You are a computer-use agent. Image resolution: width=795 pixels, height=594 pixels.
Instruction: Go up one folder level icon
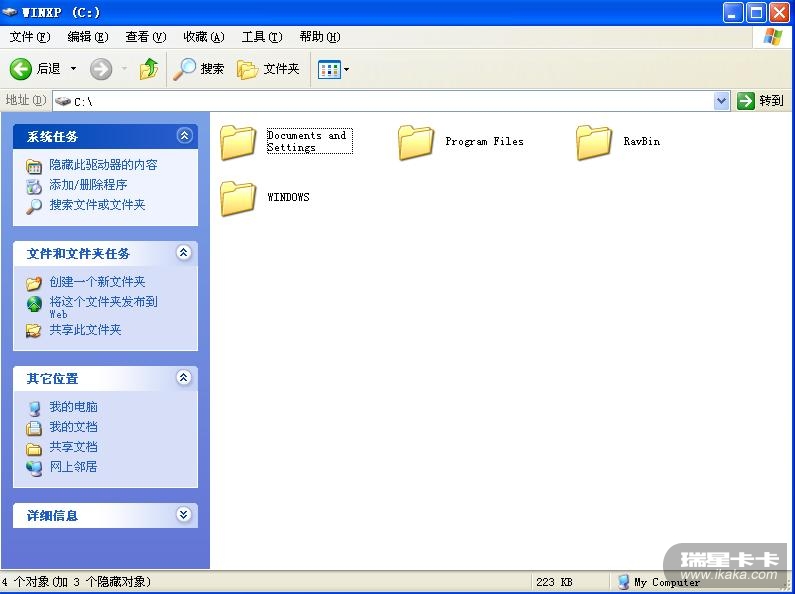pos(149,69)
